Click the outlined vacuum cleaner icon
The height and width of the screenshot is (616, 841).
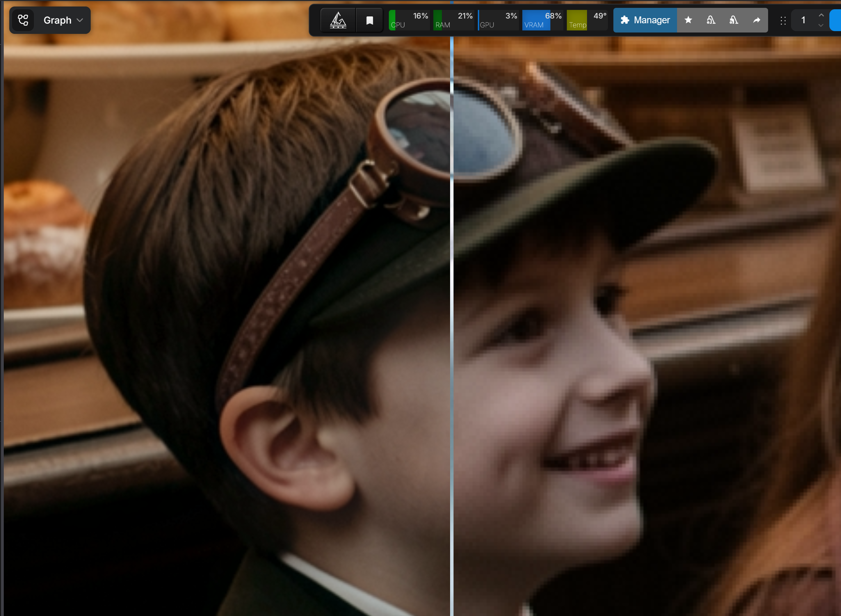[x=711, y=20]
